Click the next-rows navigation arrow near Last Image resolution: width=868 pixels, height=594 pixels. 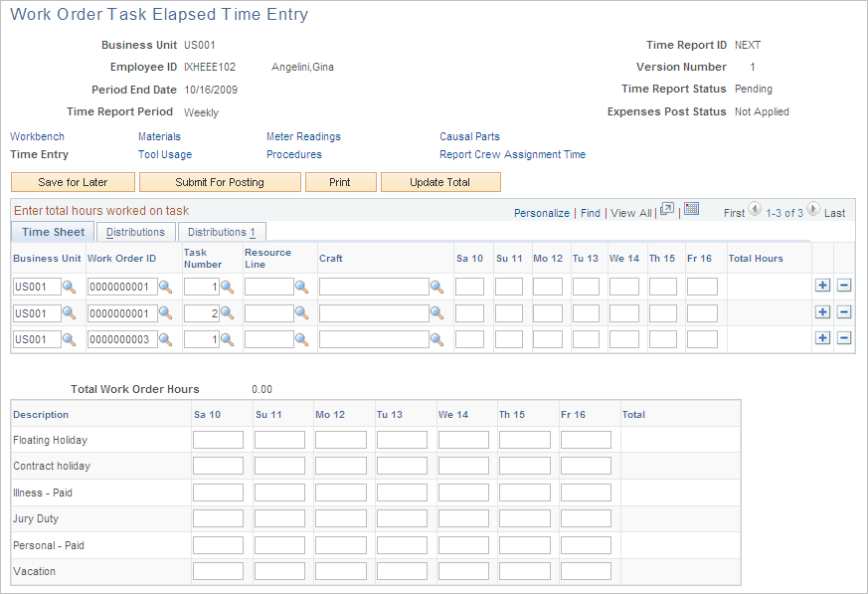tap(811, 212)
